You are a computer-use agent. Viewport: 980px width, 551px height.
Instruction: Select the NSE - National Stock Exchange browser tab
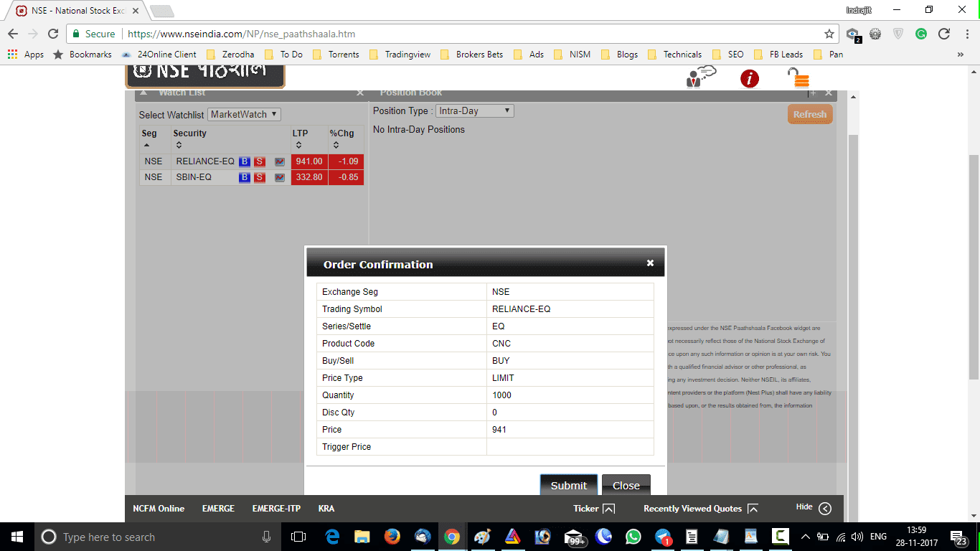77,11
